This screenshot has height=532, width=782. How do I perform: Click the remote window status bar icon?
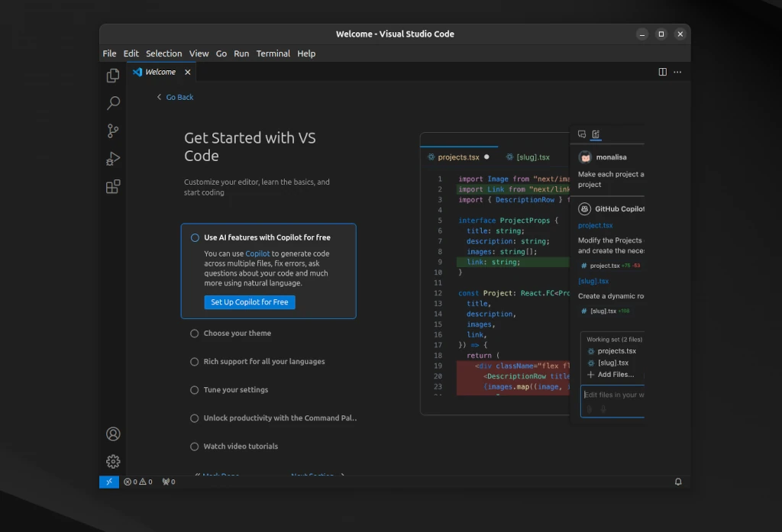point(109,482)
